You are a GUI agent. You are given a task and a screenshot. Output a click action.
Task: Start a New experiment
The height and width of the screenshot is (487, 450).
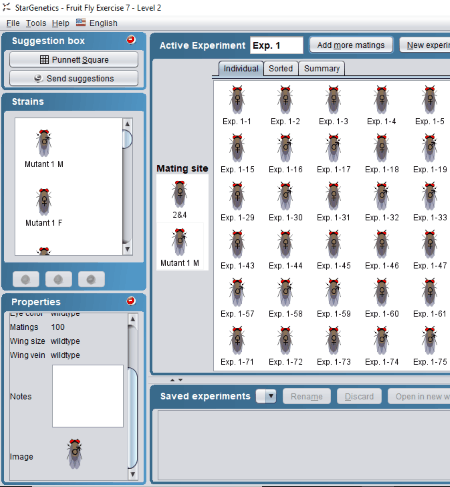click(x=425, y=45)
